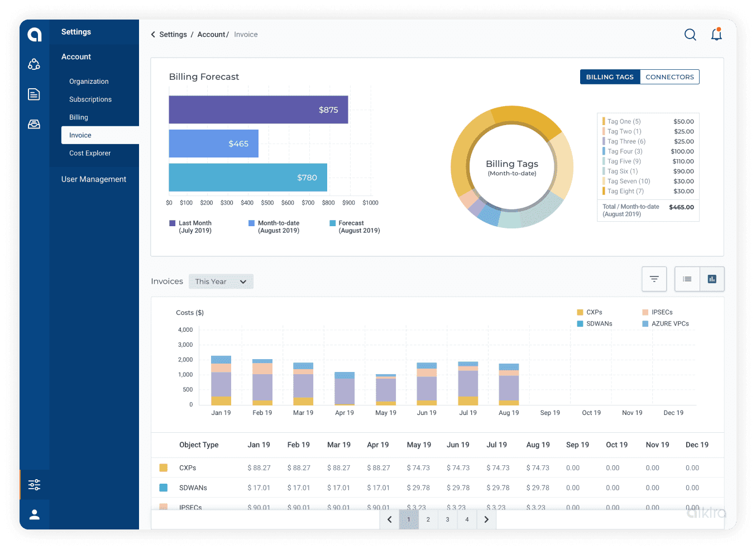The width and height of the screenshot is (756, 549).
Task: Select Cost Explorer in the sidebar menu
Action: coord(89,153)
